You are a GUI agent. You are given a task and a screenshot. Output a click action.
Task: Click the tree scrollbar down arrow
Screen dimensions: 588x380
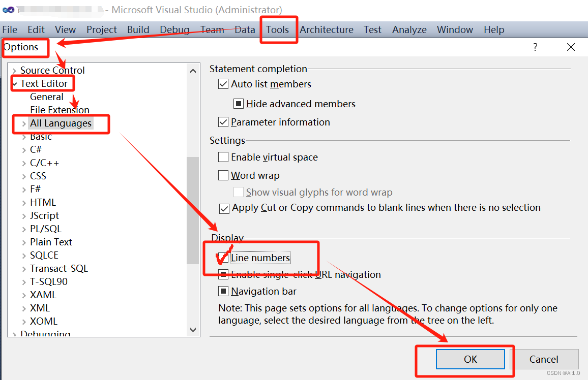pos(193,330)
